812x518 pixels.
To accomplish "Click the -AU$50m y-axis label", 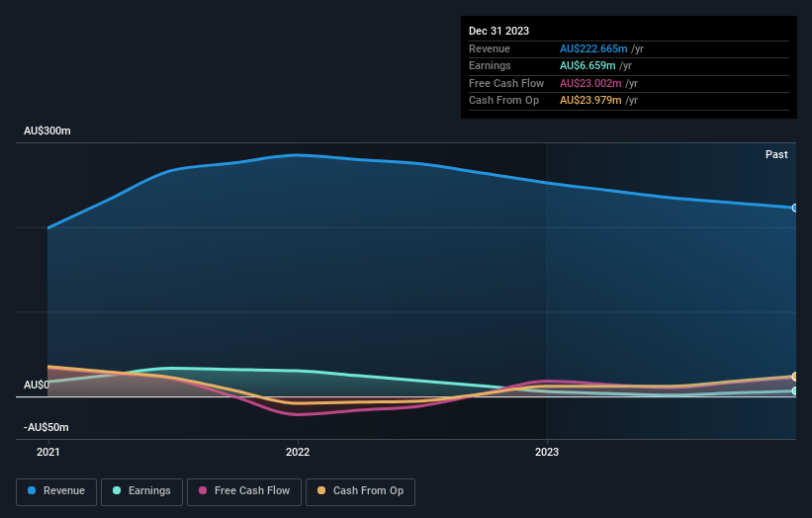I will 46,427.
